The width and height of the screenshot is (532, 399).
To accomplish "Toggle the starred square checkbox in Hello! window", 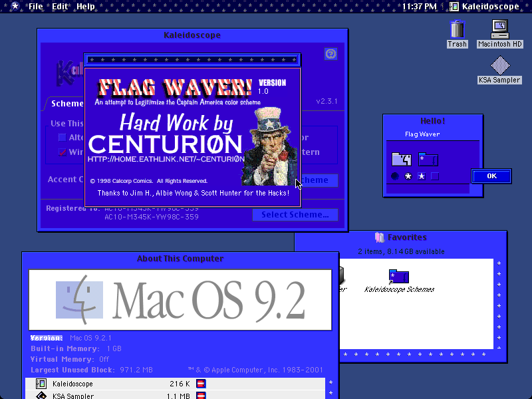I will coord(422,176).
